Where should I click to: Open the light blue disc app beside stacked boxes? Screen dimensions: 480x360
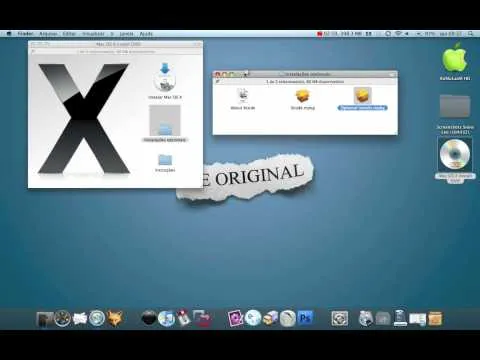253,318
